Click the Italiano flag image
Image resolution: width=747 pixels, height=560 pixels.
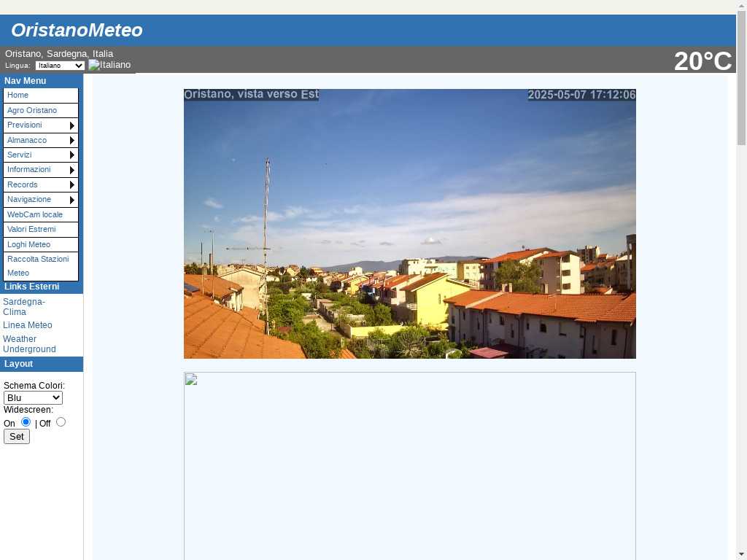click(x=109, y=65)
